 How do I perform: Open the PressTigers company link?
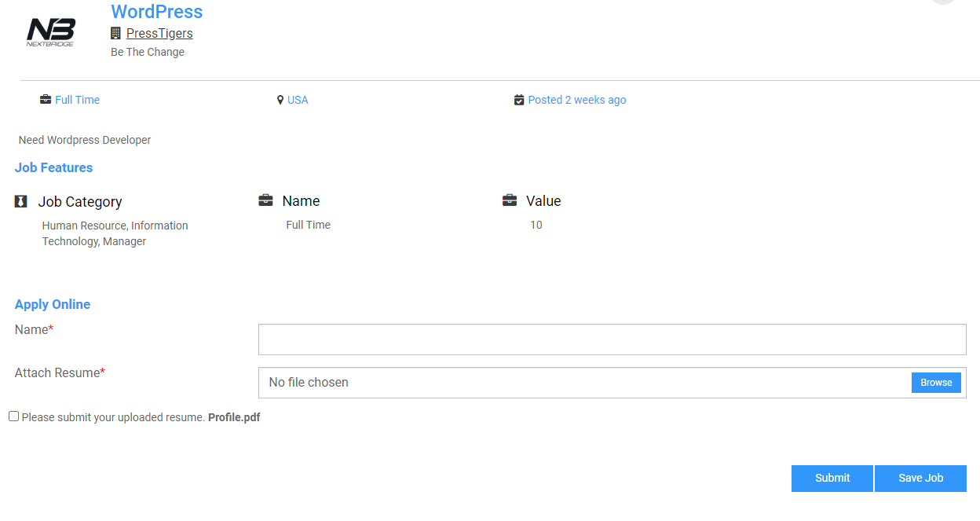(159, 33)
